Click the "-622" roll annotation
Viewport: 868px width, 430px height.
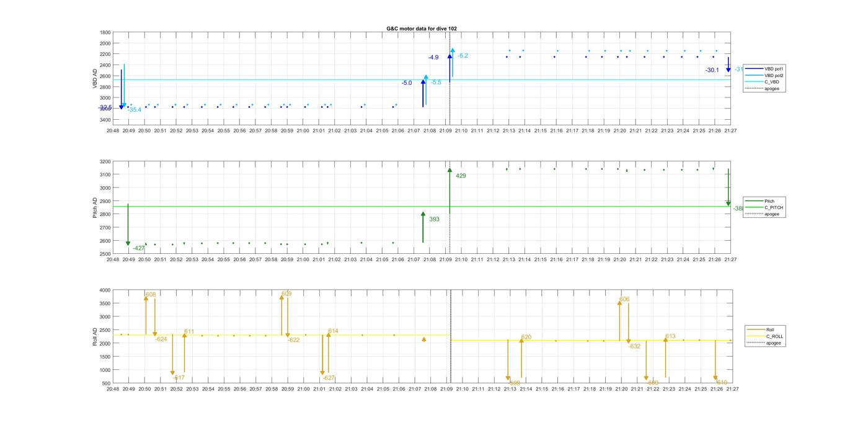pyautogui.click(x=293, y=340)
